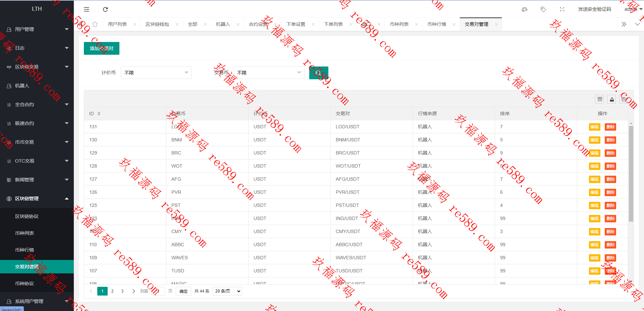Delete the ABBC/USDT row
This screenshot has height=311, width=644.
pyautogui.click(x=610, y=245)
